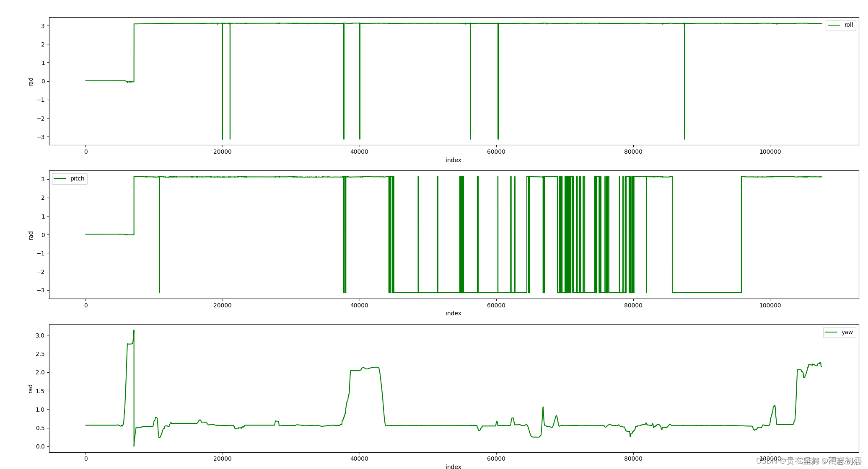Click the −3 y-tick label on roll plot
The image size is (868, 469).
[40, 137]
